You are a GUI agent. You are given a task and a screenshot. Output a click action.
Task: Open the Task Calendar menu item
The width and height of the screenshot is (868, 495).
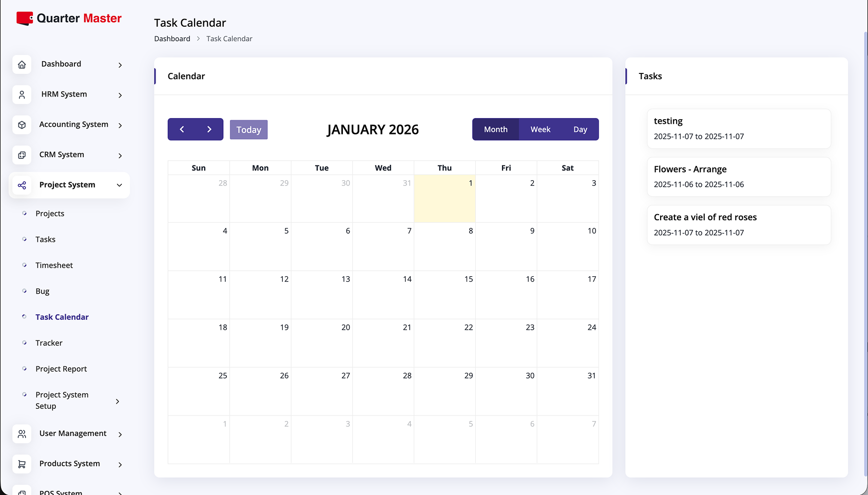coord(62,317)
